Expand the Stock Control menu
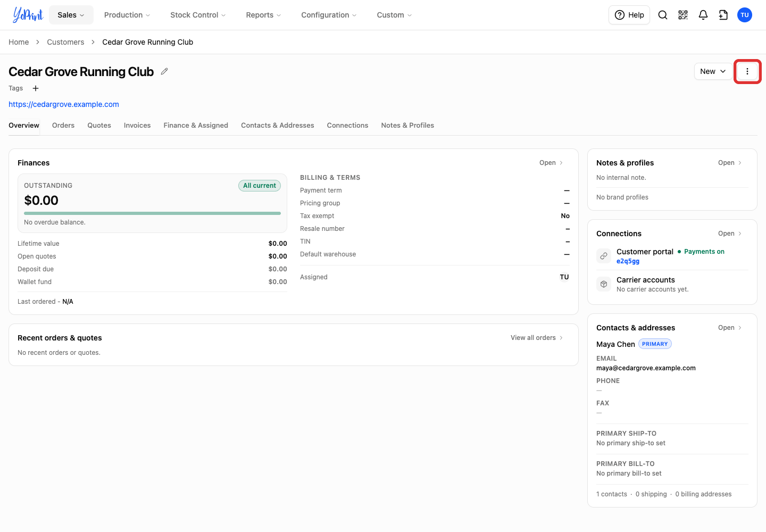The height and width of the screenshot is (532, 766). point(198,15)
